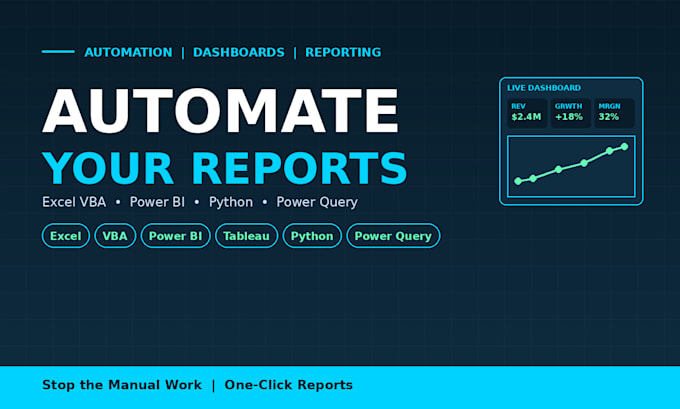Select the Excel pill tag
This screenshot has height=409, width=680.
click(x=65, y=236)
